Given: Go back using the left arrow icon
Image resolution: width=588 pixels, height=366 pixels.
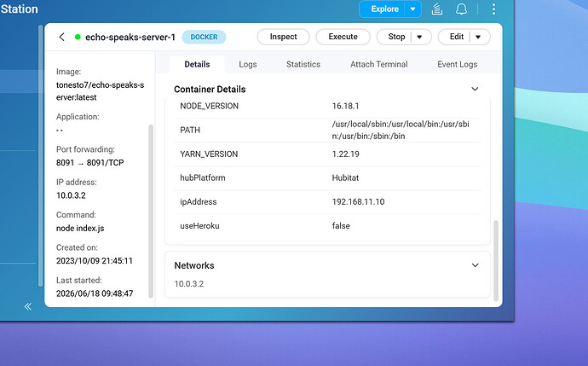Looking at the screenshot, I should [x=62, y=37].
